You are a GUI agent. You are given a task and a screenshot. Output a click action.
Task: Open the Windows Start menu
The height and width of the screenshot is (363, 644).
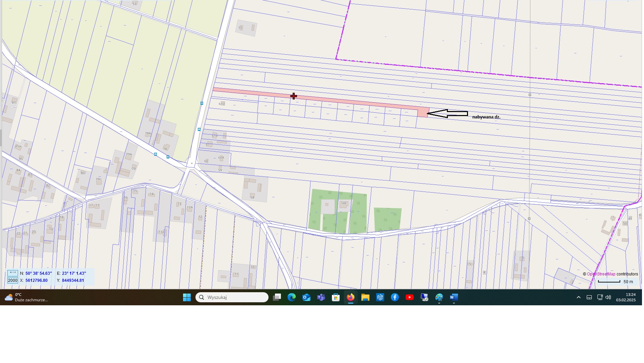coord(187,298)
